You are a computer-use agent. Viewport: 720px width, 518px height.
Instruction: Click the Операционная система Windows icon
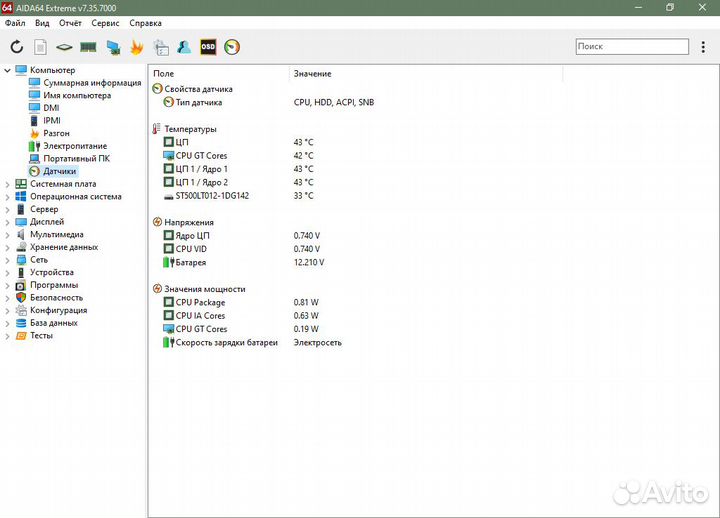[21, 197]
